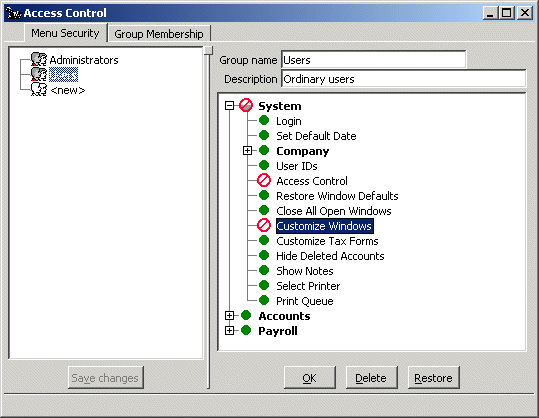Expand the Accounts tree node
This screenshot has height=418, width=539.
pos(229,316)
